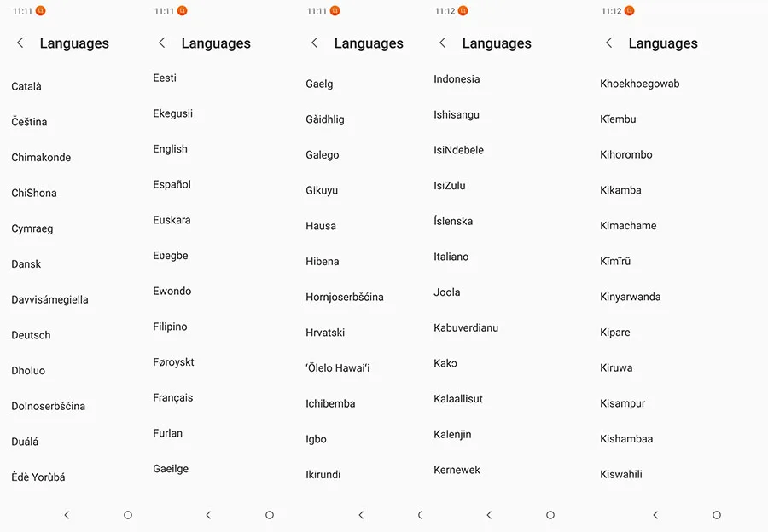Viewport: 768px width, 532px height.
Task: Select Indonesia language option
Action: click(x=457, y=78)
